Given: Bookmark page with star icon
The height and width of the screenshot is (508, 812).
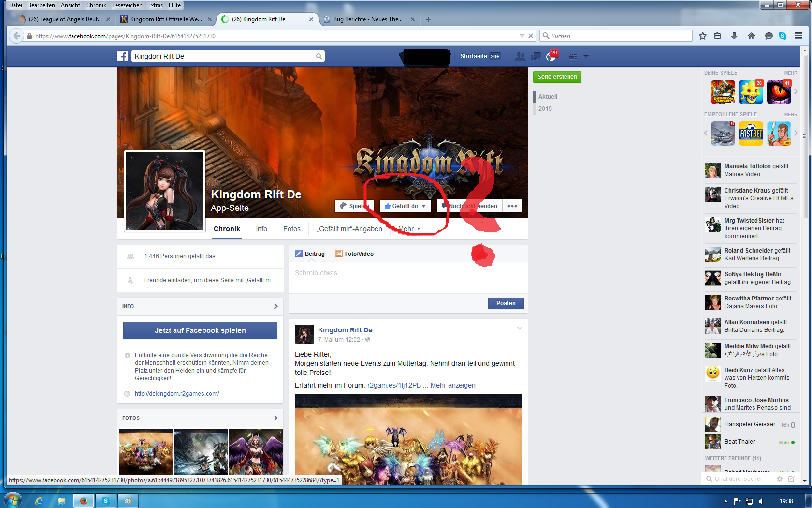Looking at the screenshot, I should [x=702, y=36].
